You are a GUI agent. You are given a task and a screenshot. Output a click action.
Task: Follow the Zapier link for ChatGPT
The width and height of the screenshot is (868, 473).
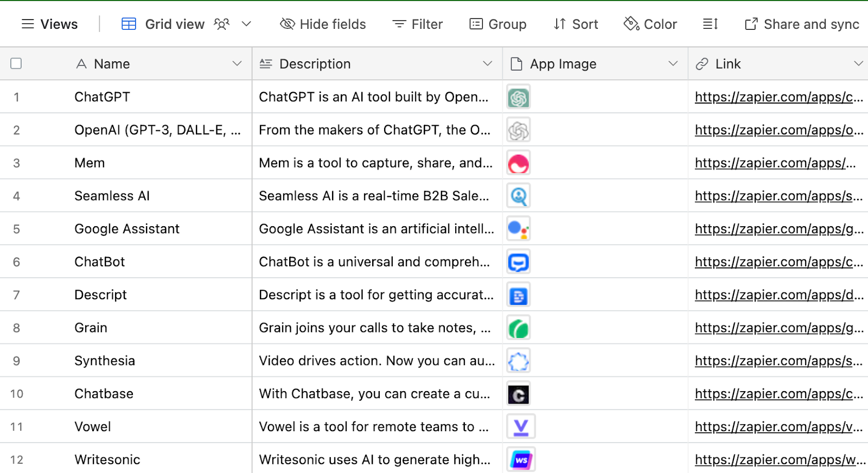778,97
